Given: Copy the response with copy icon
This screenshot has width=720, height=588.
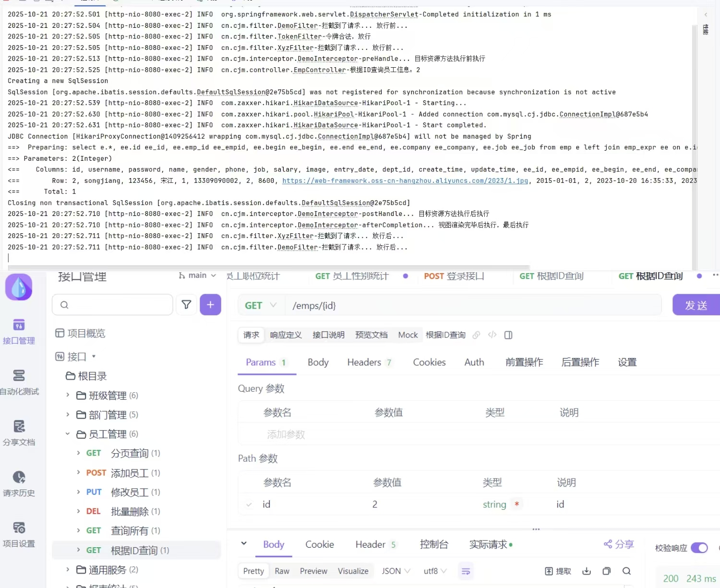Looking at the screenshot, I should pos(607,571).
